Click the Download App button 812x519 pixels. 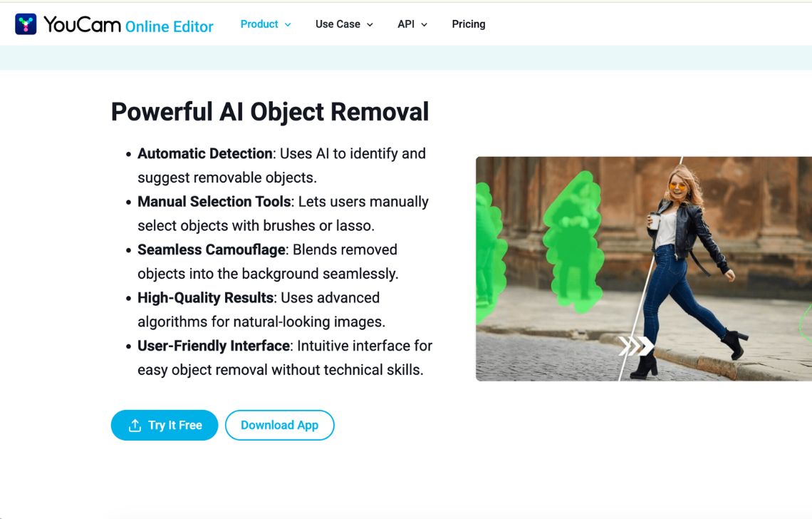[x=280, y=425]
